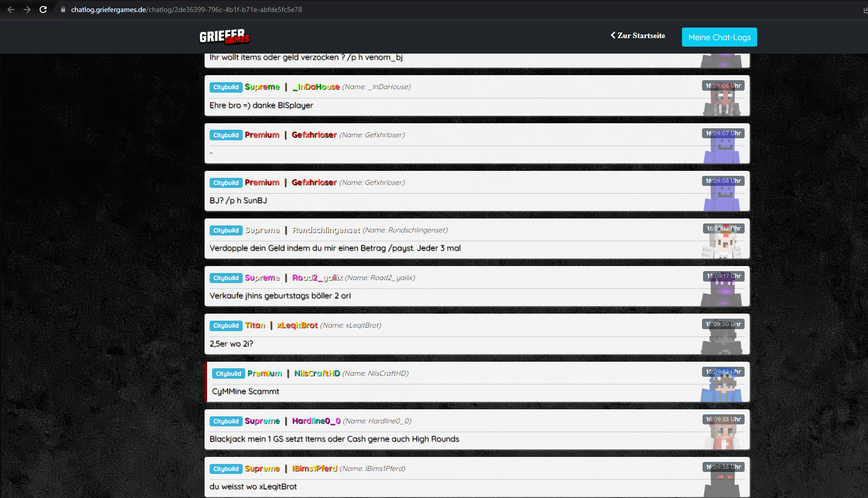Click the 16:09:06 Uhr timestamp
Viewport: 868px width, 498px height.
tap(723, 86)
